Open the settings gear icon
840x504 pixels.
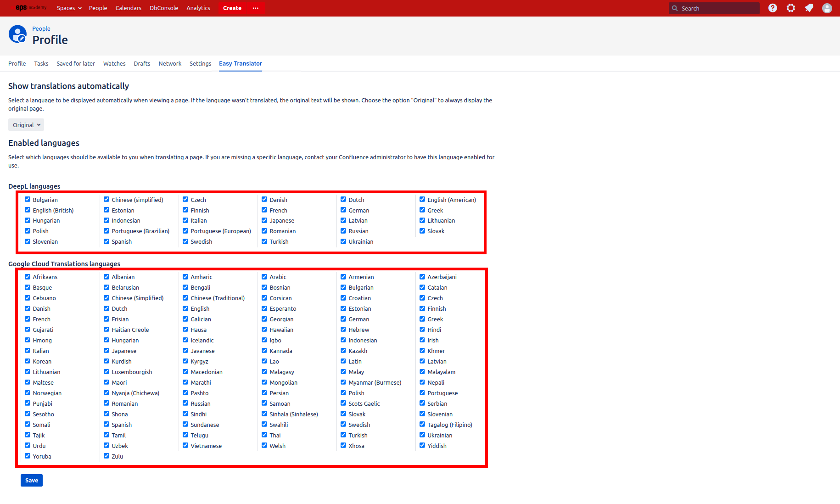(x=791, y=8)
